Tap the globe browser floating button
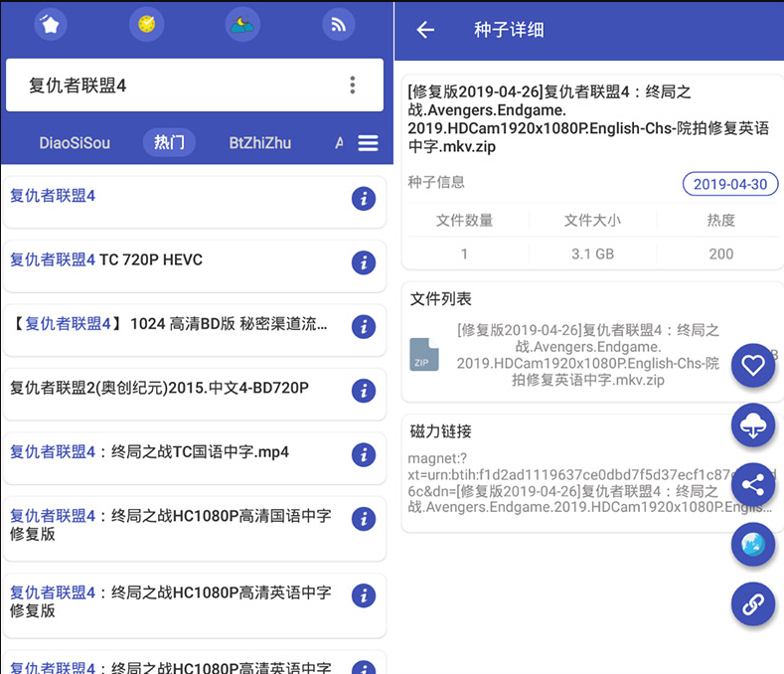Screen dimensions: 784x674 (x=753, y=545)
